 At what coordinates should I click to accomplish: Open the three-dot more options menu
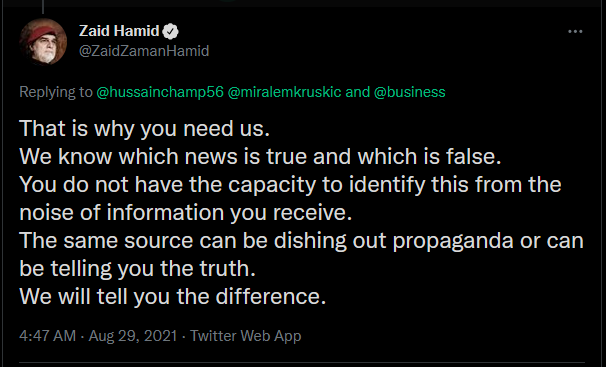[575, 32]
